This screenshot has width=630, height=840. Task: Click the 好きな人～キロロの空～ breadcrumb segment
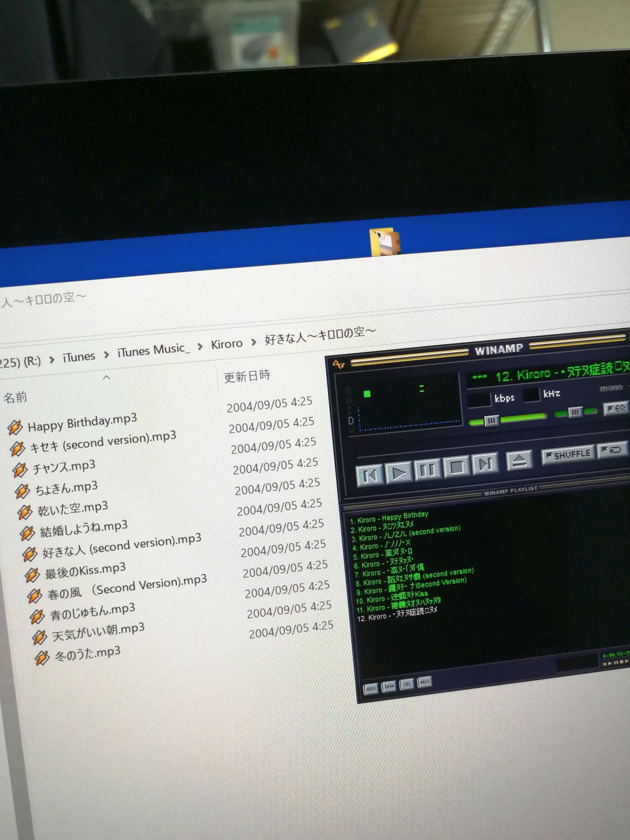coord(320,335)
